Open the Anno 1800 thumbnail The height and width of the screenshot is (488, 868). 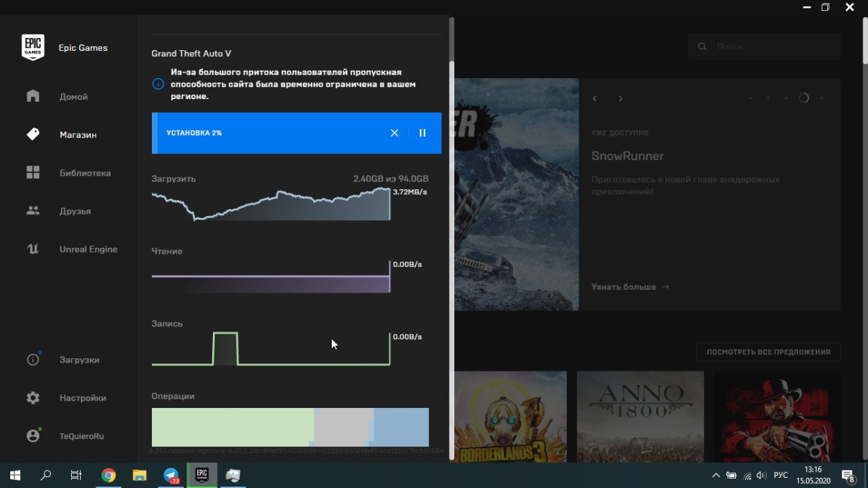click(x=640, y=417)
